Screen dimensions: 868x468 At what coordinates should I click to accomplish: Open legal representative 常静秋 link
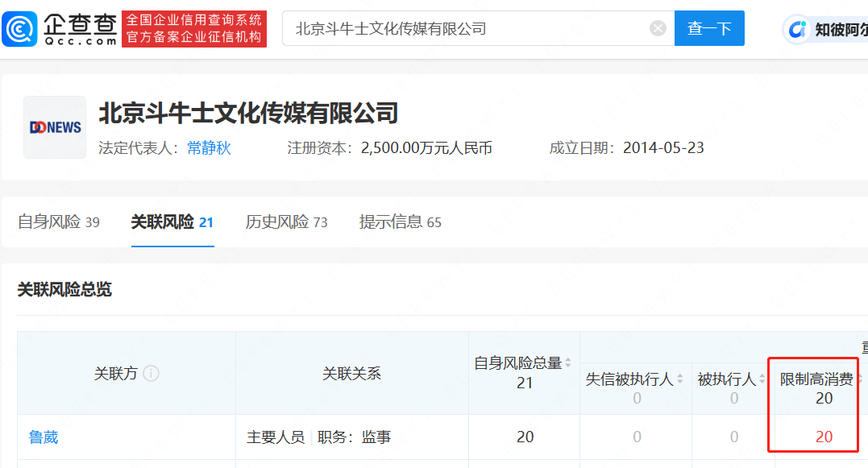209,147
